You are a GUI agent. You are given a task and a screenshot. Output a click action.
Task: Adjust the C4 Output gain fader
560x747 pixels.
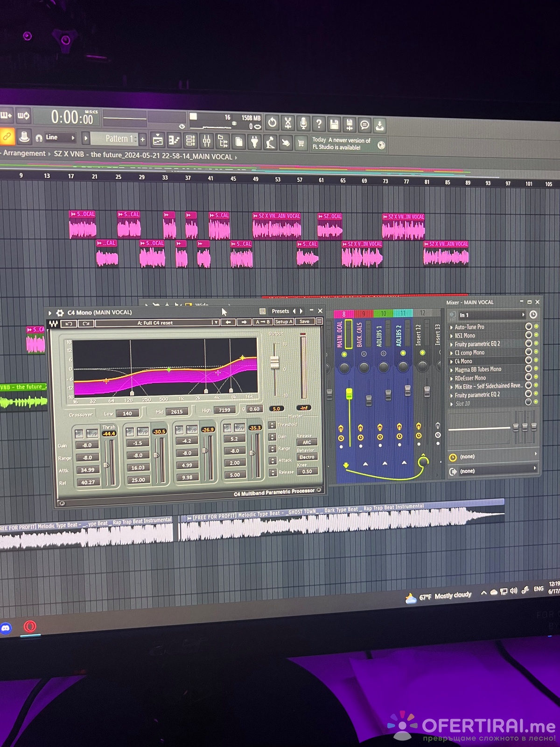click(x=274, y=362)
